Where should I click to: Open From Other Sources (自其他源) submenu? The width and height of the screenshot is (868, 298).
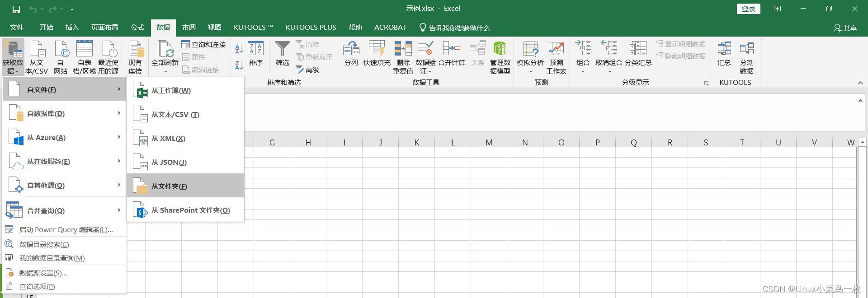pyautogui.click(x=65, y=185)
